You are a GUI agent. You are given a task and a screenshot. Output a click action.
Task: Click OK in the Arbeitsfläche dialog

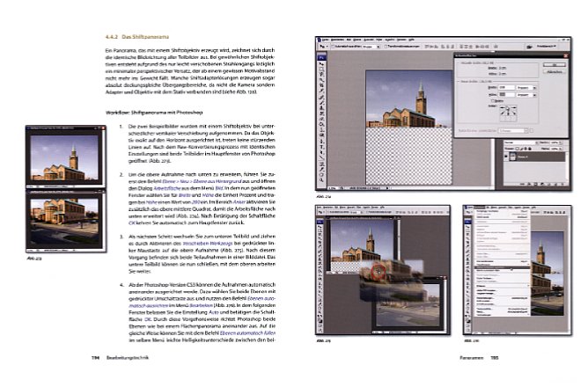555,65
